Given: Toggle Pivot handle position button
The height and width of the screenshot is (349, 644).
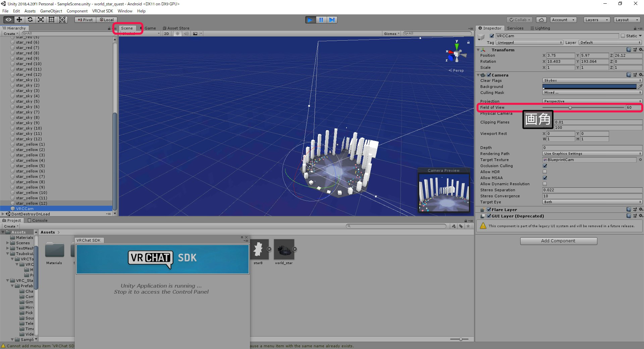Looking at the screenshot, I should pos(85,20).
